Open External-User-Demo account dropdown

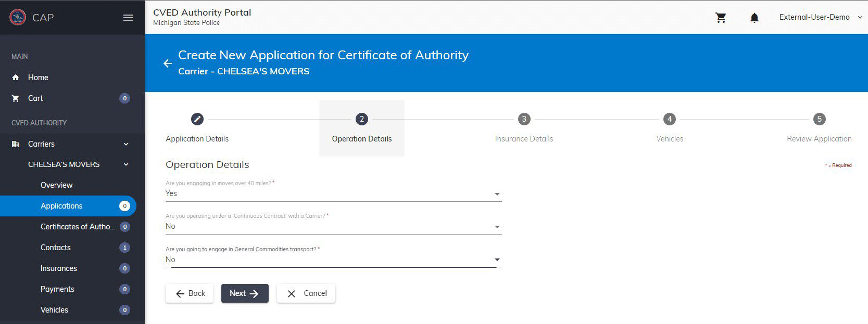[821, 17]
